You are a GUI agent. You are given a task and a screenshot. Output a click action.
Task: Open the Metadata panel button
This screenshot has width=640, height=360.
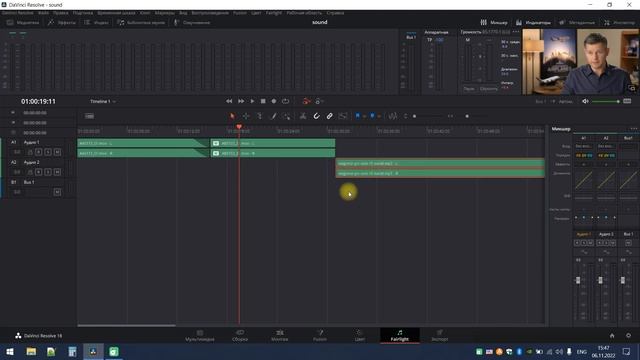coord(577,22)
